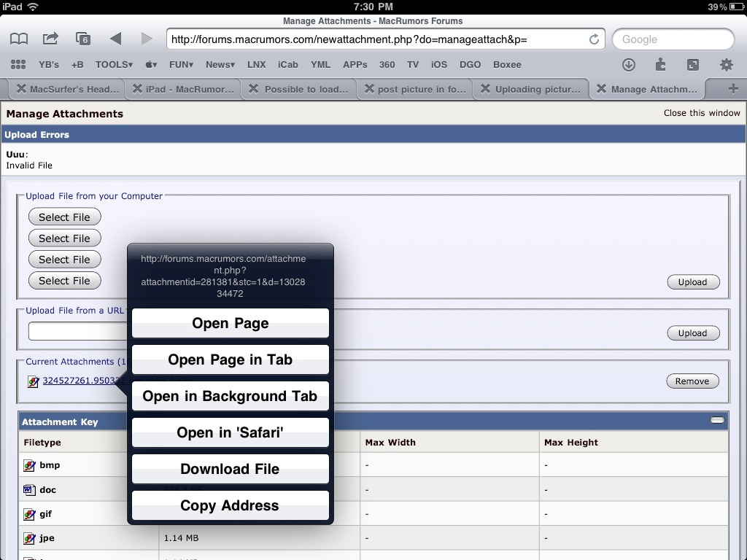Add a new tab with the plus icon

(x=734, y=88)
